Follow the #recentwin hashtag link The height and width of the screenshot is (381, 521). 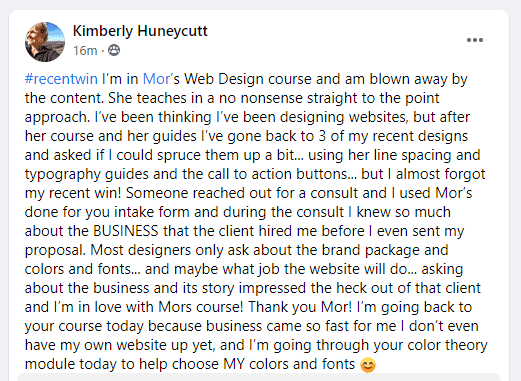point(61,79)
